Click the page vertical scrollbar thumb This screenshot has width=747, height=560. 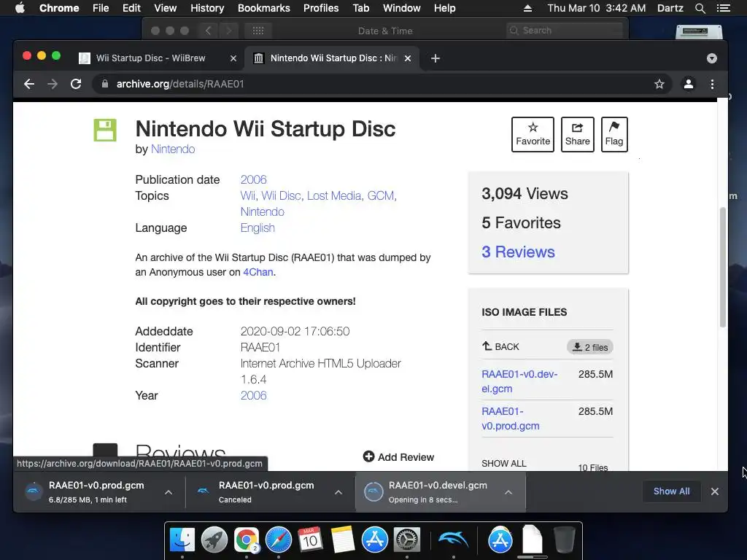(723, 267)
